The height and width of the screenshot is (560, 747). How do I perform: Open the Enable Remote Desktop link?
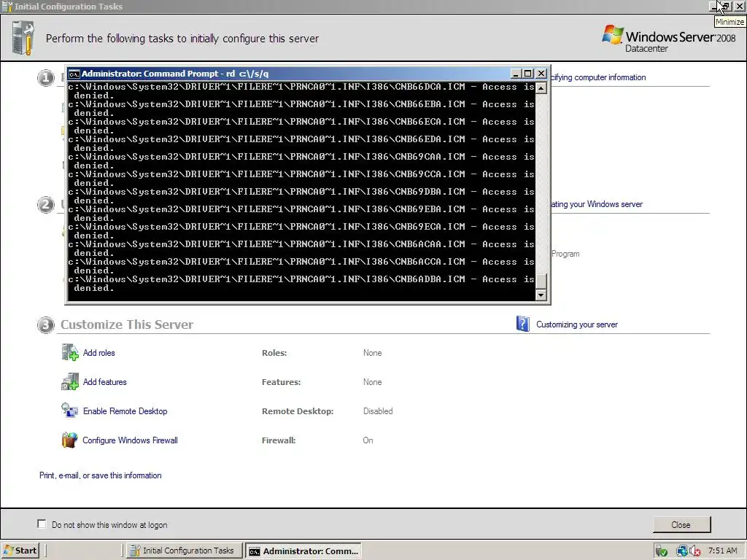tap(125, 411)
